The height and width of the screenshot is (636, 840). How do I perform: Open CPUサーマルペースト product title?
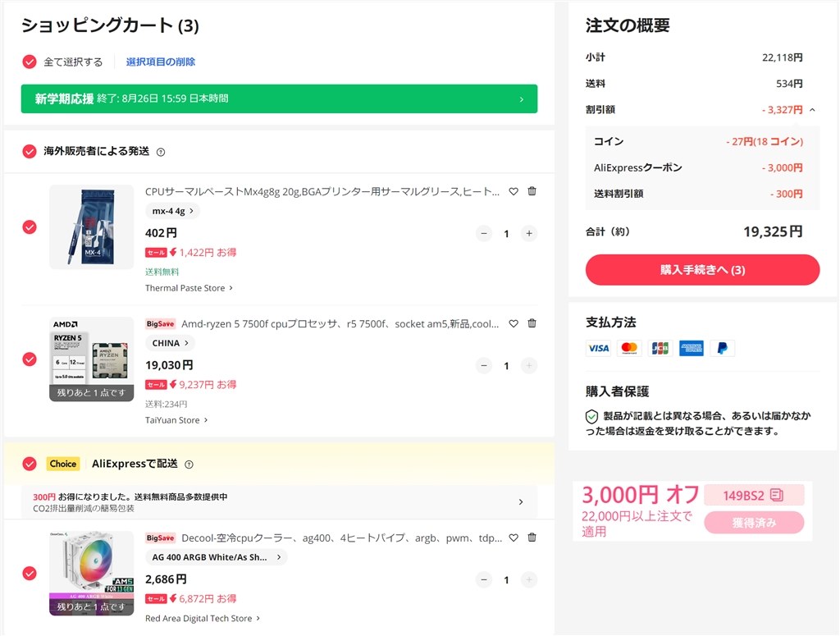[x=322, y=192]
